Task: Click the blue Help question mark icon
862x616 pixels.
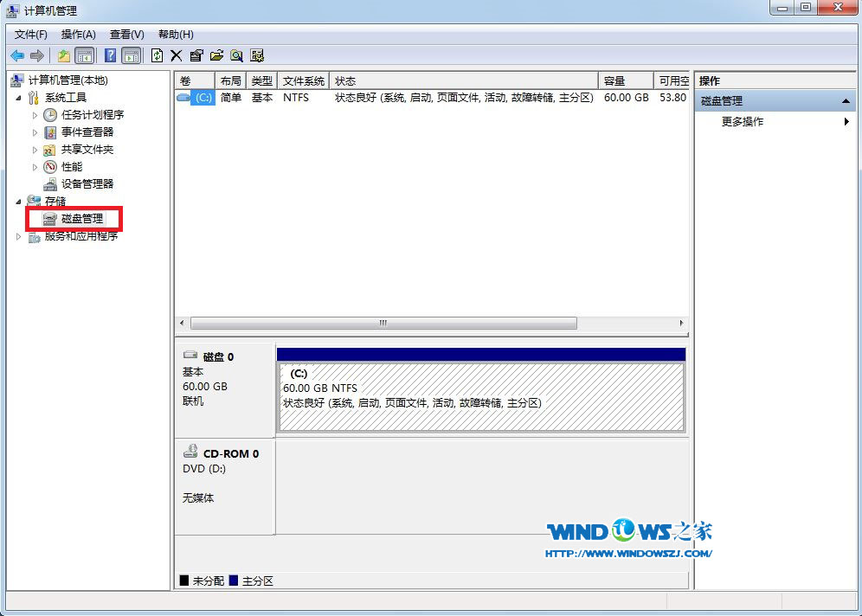Action: (111, 55)
